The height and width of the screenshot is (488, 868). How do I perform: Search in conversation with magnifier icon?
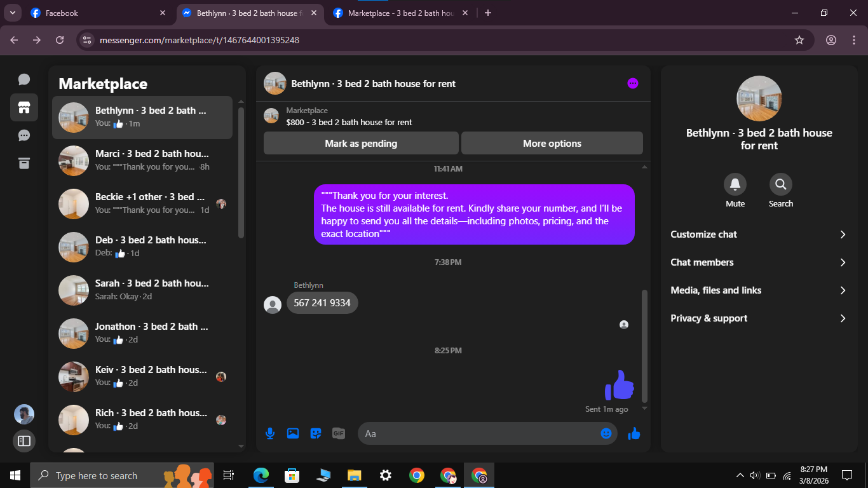[781, 184]
